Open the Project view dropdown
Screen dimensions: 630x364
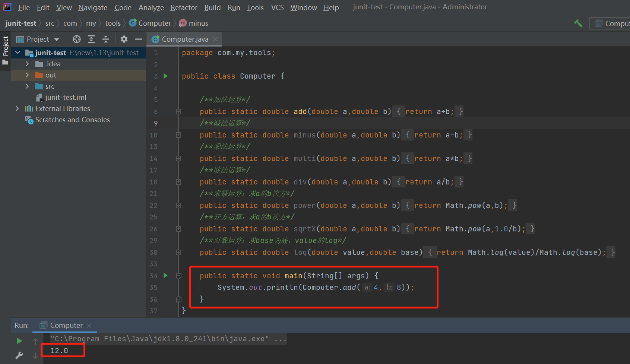click(57, 39)
